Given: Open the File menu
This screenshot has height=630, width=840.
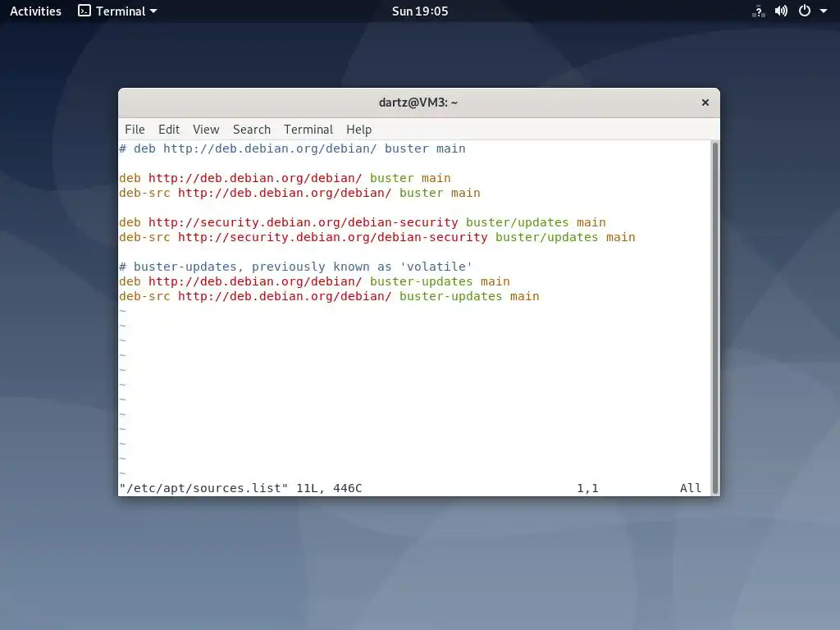Looking at the screenshot, I should [135, 129].
